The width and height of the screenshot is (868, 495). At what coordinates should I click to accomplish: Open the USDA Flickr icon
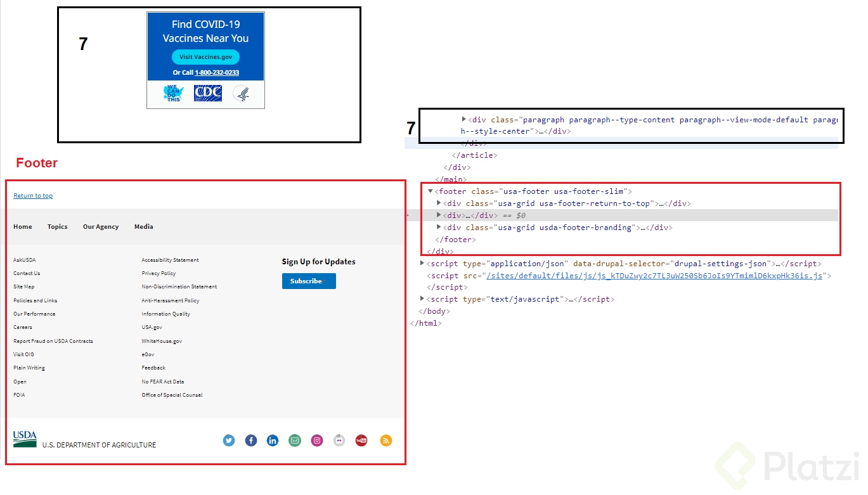click(339, 440)
